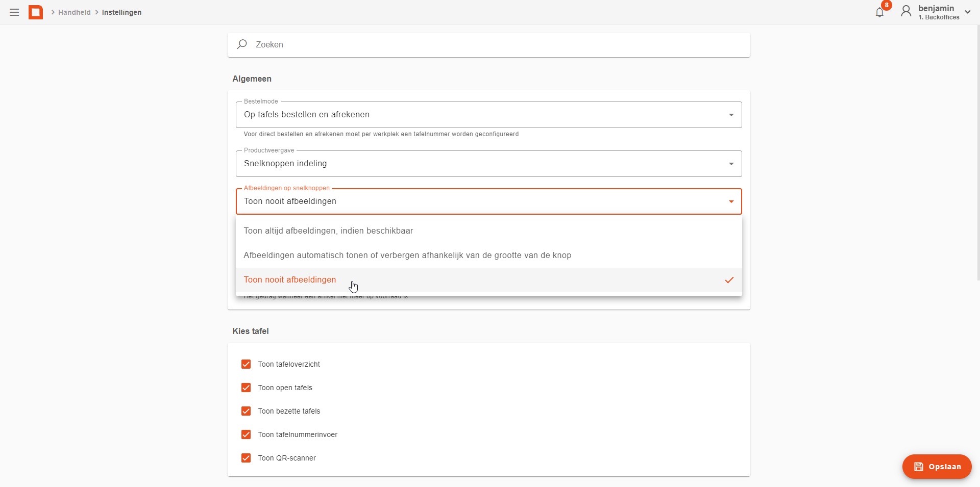
Task: Open the hamburger navigation menu
Action: (x=14, y=12)
